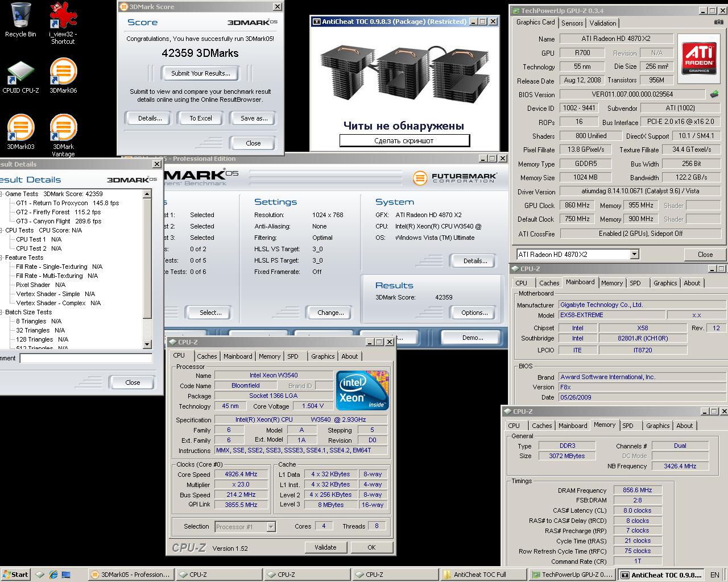Click the GPU-Z camera screenshot icon
The image size is (728, 582).
pos(719,22)
